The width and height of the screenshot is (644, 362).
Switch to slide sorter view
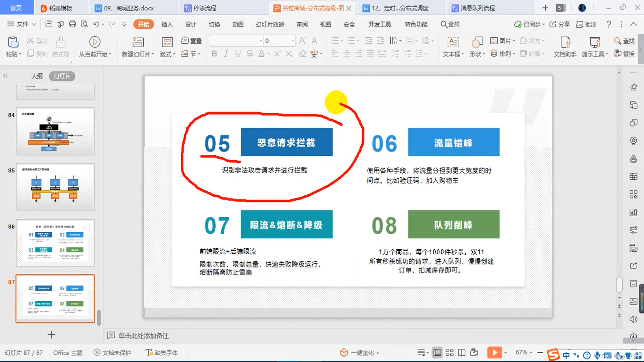pos(449,352)
